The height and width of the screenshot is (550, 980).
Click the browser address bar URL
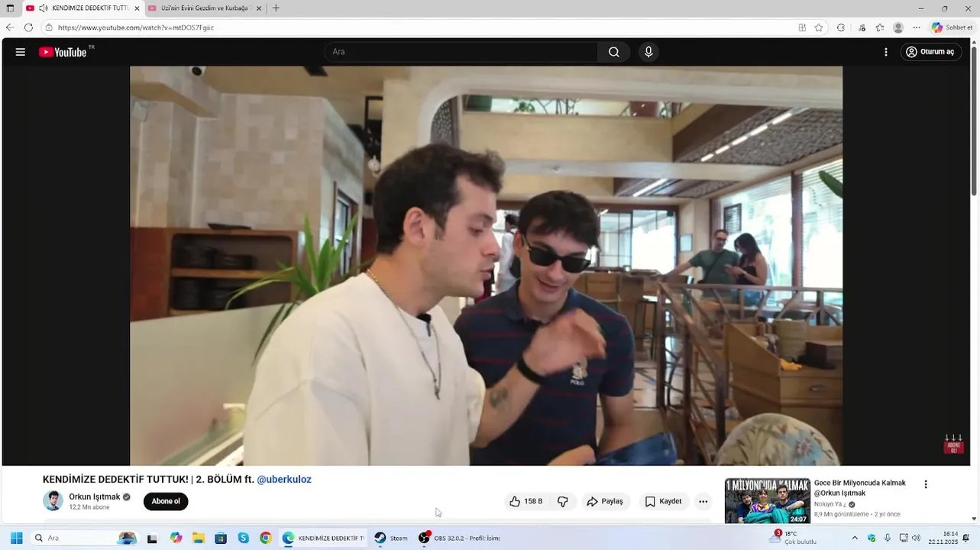point(136,27)
